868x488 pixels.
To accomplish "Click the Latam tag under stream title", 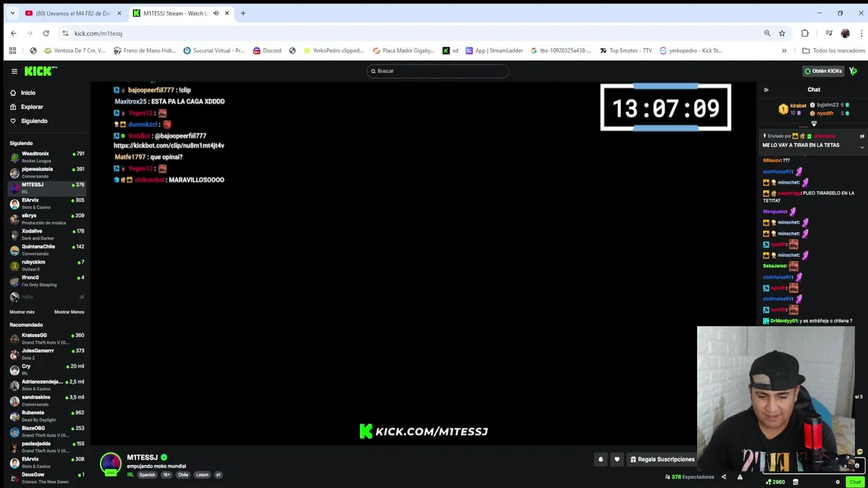I will point(202,475).
